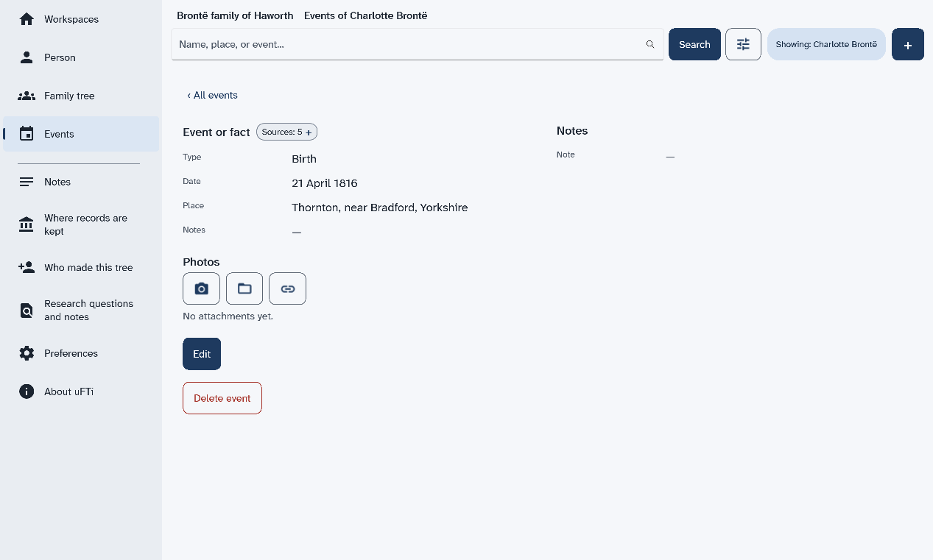This screenshot has height=560, width=933.
Task: Open Preferences in the sidebar
Action: point(81,353)
